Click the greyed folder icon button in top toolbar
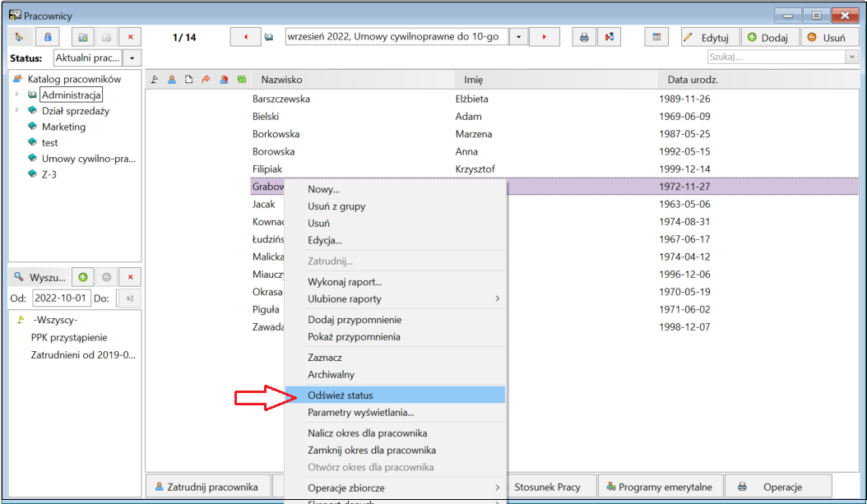 tap(107, 37)
